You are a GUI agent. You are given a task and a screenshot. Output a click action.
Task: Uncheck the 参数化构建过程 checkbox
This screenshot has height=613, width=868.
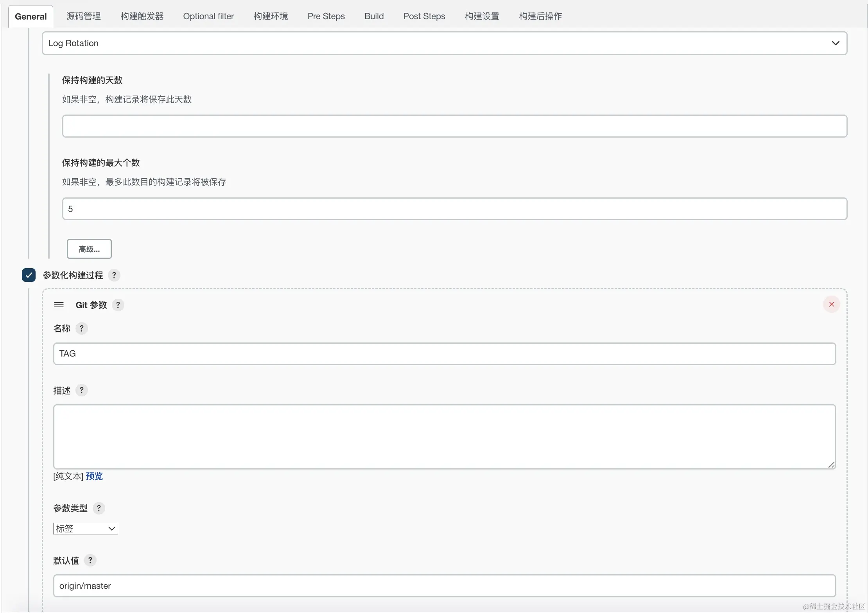pos(29,275)
